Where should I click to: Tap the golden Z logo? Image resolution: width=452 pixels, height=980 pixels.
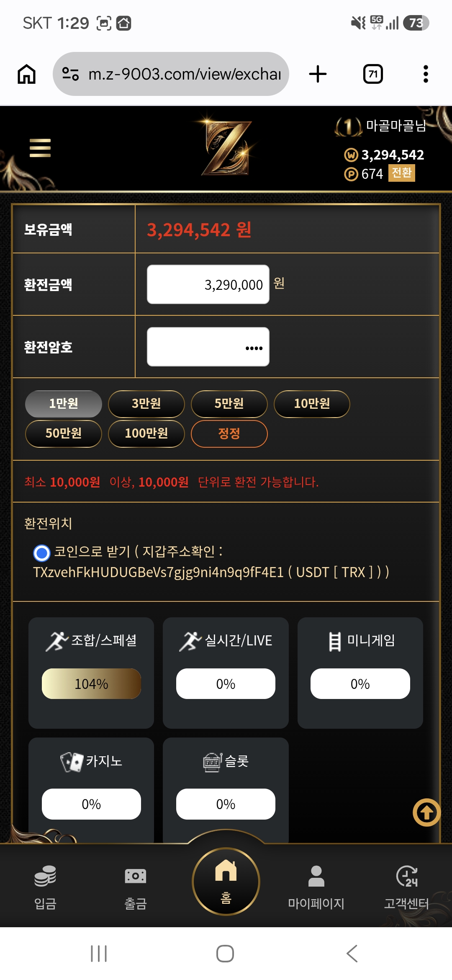[226, 147]
